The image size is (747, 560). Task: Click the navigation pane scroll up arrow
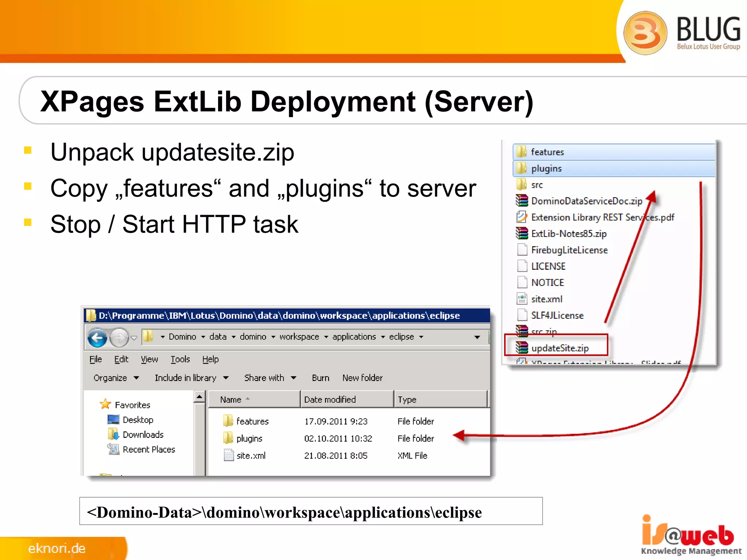(x=200, y=397)
